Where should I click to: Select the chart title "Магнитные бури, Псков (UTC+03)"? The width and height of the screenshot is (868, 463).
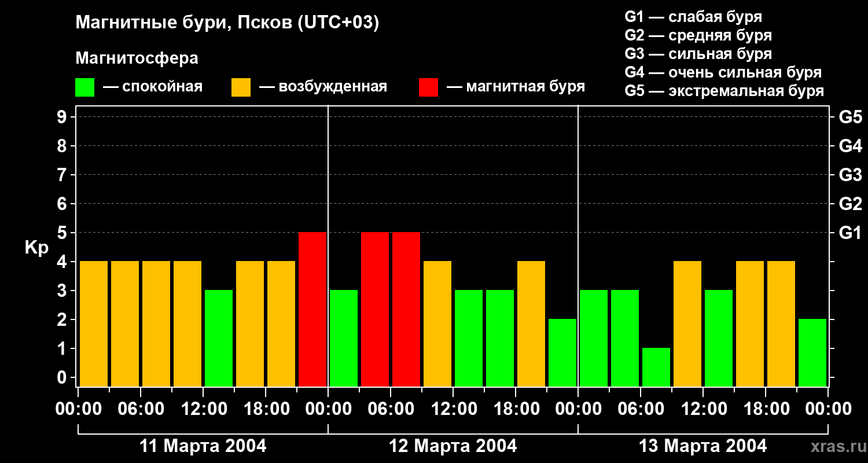pyautogui.click(x=227, y=23)
